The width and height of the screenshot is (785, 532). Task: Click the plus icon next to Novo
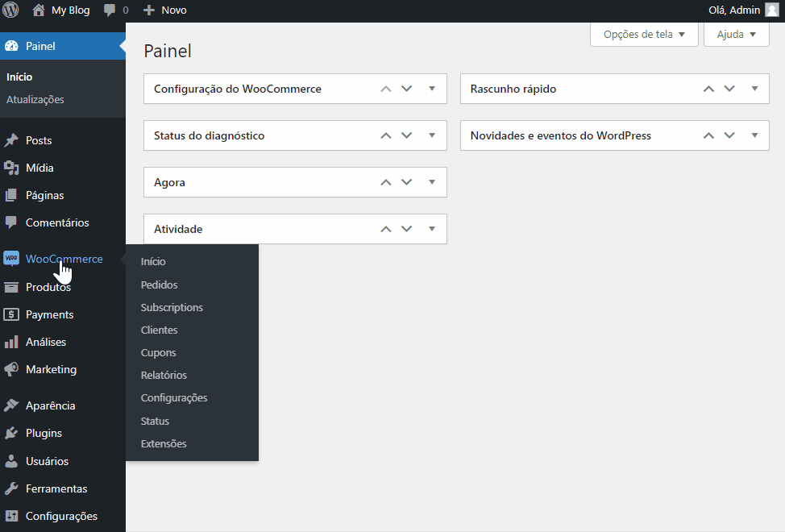point(148,10)
